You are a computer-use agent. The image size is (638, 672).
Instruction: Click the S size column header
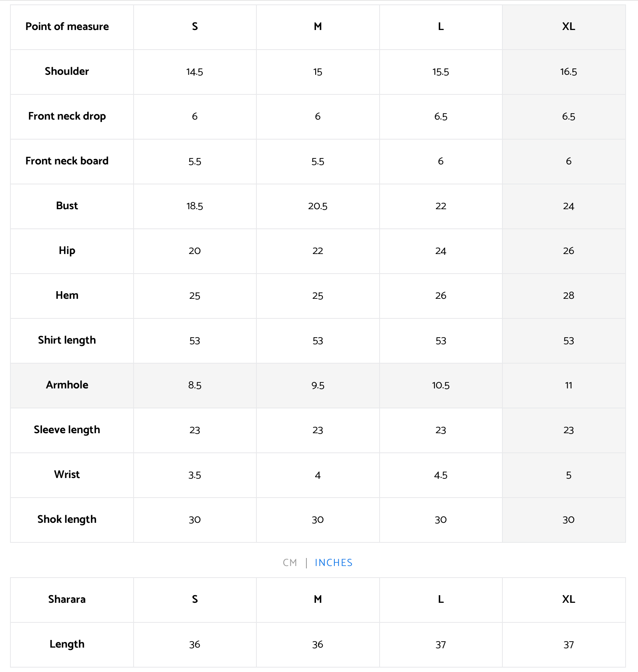195,27
